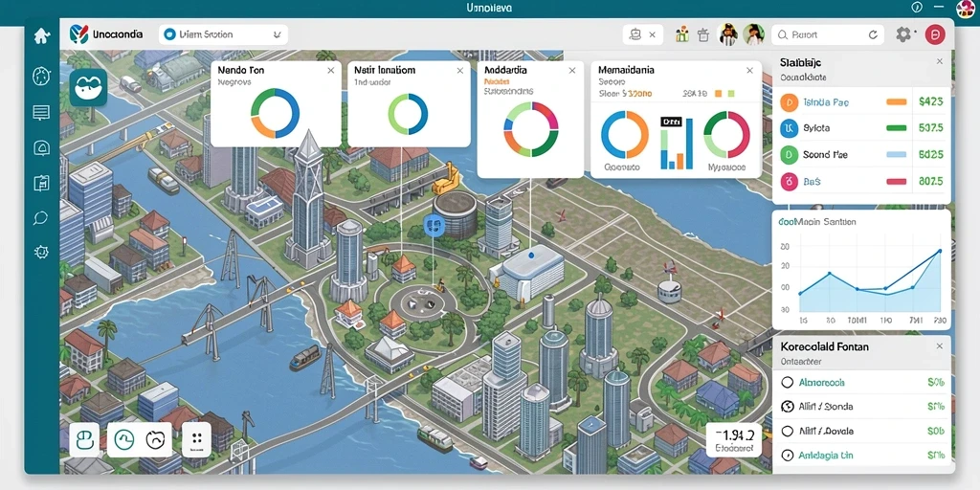Click the refresh button in search bar
The width and height of the screenshot is (980, 490).
coord(873,35)
